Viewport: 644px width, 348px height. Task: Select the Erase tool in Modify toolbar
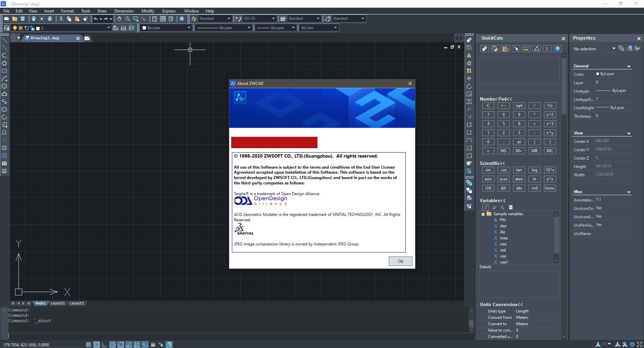pos(469,40)
